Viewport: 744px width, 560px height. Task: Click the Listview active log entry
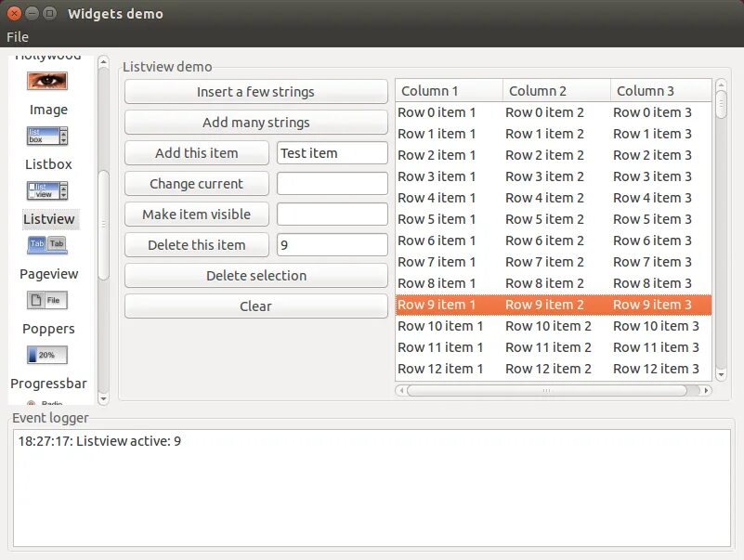[x=99, y=441]
